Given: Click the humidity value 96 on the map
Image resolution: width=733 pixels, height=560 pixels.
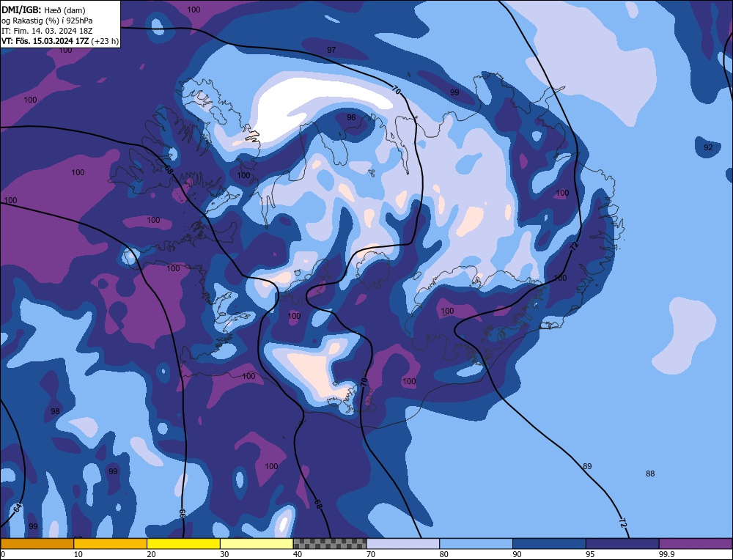Looking at the screenshot, I should click(x=351, y=117).
